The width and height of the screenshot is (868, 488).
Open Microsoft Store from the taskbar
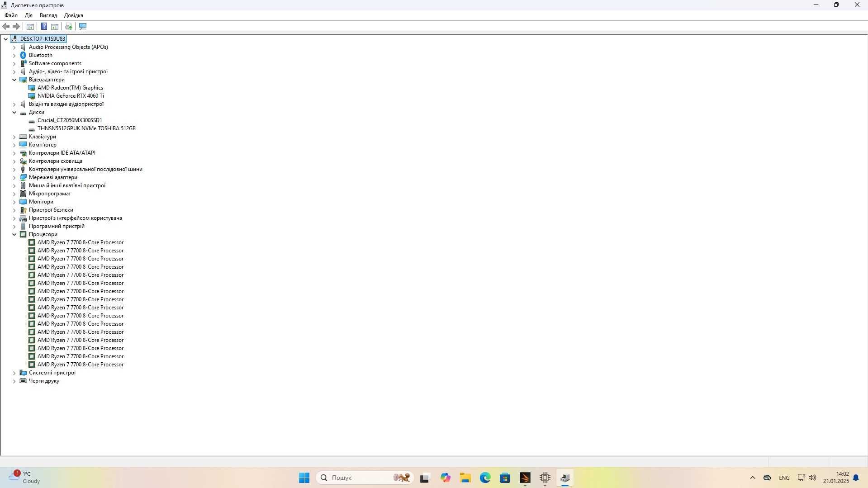tap(505, 478)
